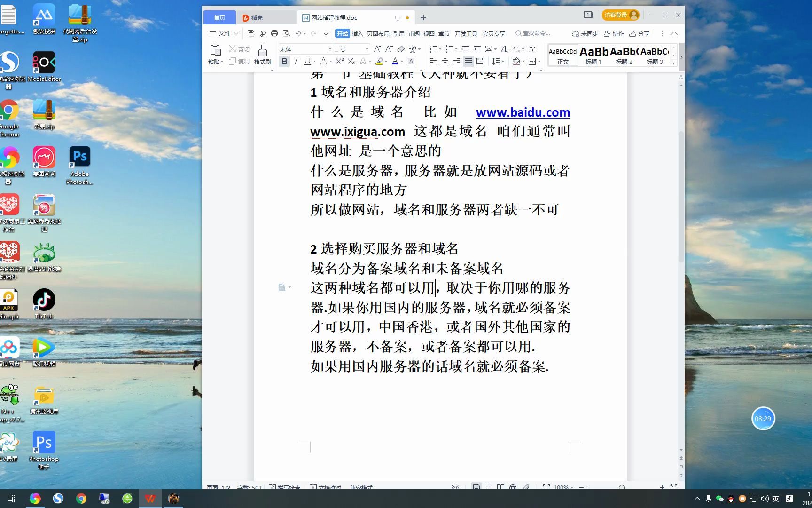Toggle justify alignment

468,61
